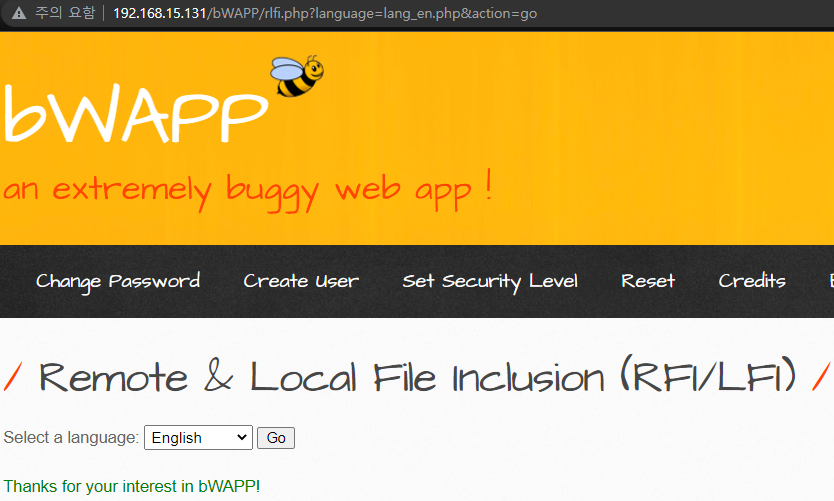Click the '주의 요함' security warning label

pyautogui.click(x=65, y=13)
